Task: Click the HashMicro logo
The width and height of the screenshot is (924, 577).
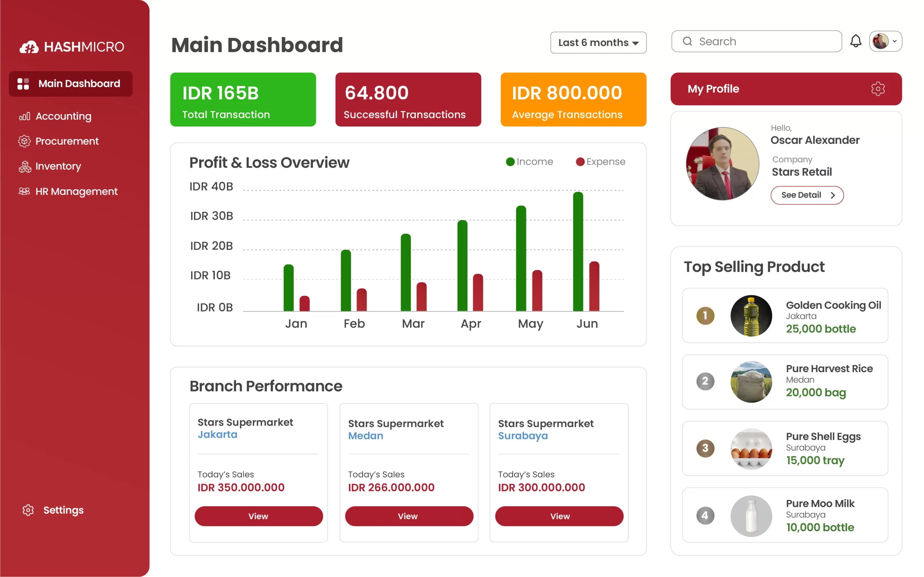Action: point(72,47)
